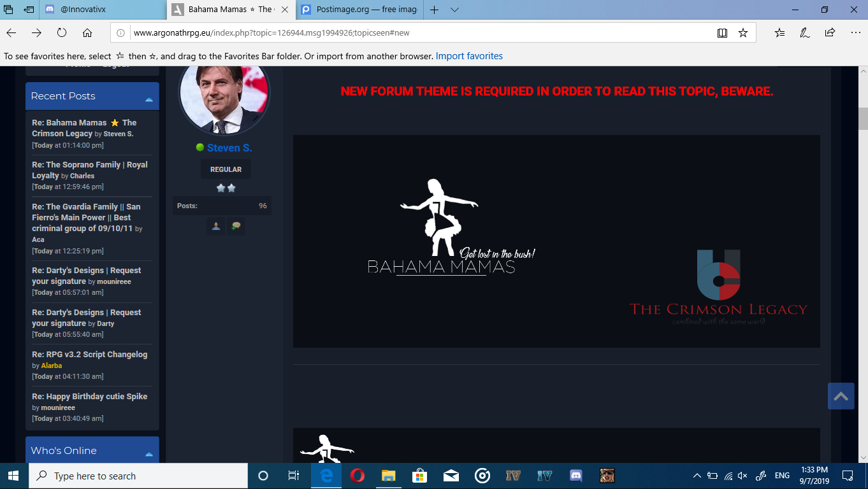Collapse the Recent Posts panel
868x489 pixels.
(x=148, y=99)
